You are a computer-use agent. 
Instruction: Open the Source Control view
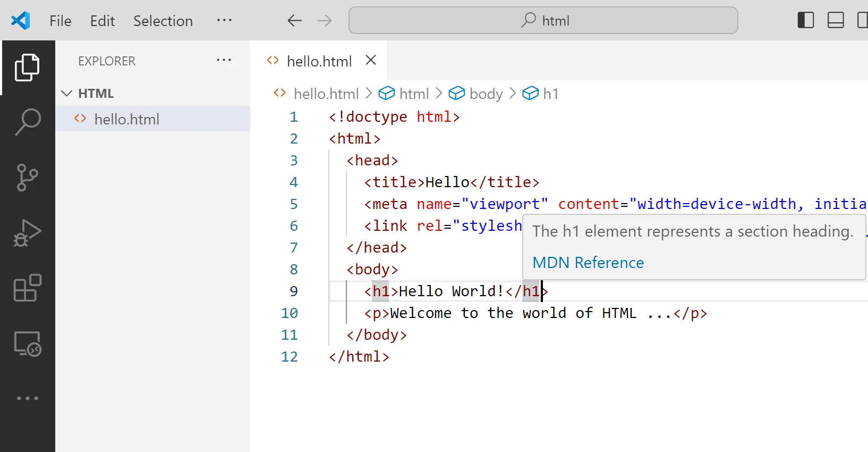pyautogui.click(x=28, y=177)
